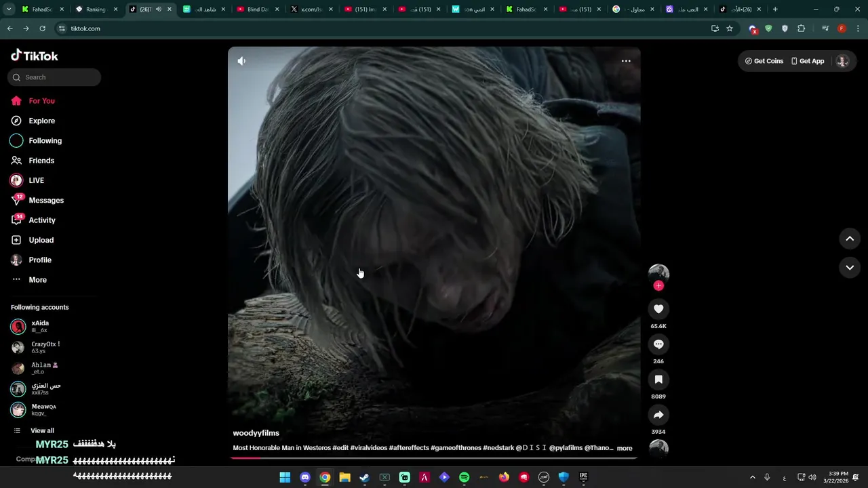
Task: Open Epic Games from the taskbar
Action: pyautogui.click(x=583, y=477)
